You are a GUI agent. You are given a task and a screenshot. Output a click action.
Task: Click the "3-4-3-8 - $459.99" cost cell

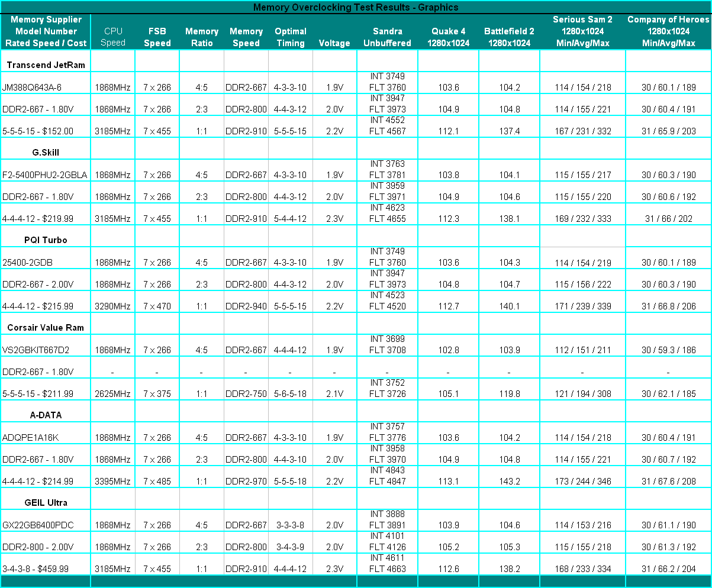[x=36, y=568]
